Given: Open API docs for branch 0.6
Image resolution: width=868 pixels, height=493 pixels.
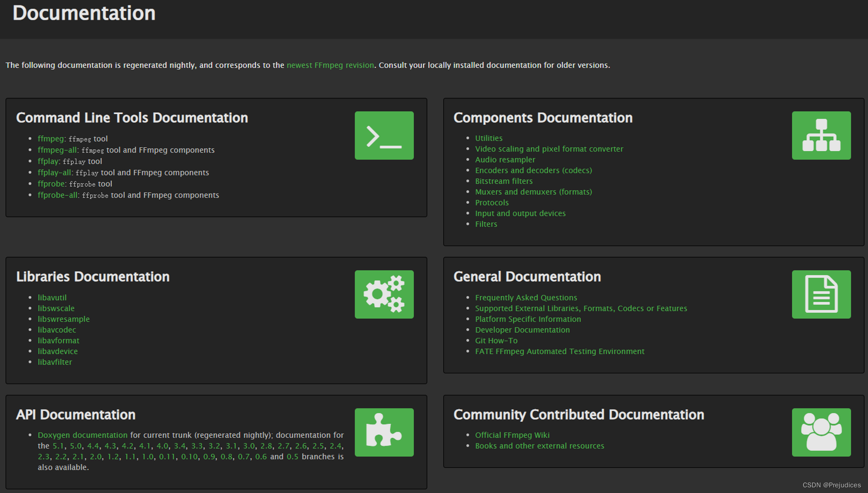Looking at the screenshot, I should (x=261, y=457).
